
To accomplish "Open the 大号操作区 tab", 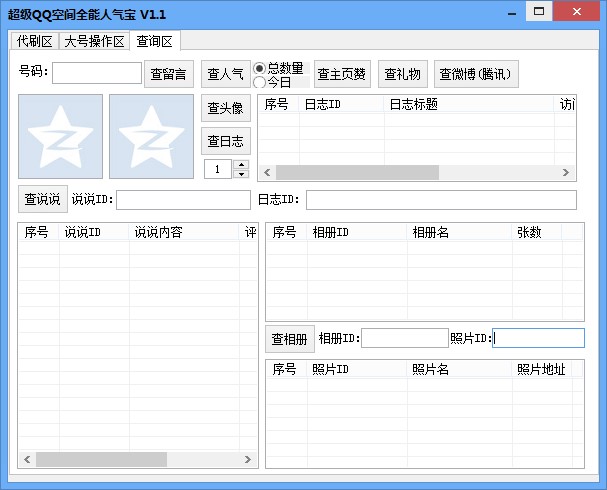I will 94,41.
